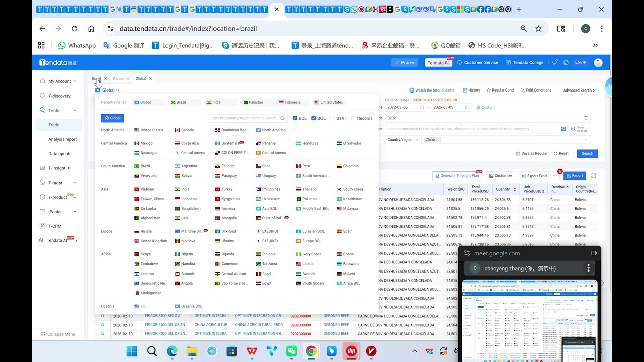Open Analysis report in sidebar
644x362 pixels.
tap(63, 139)
